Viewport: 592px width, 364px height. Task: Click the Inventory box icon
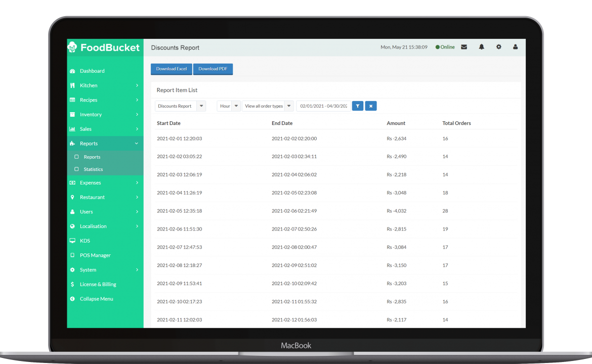pos(72,115)
